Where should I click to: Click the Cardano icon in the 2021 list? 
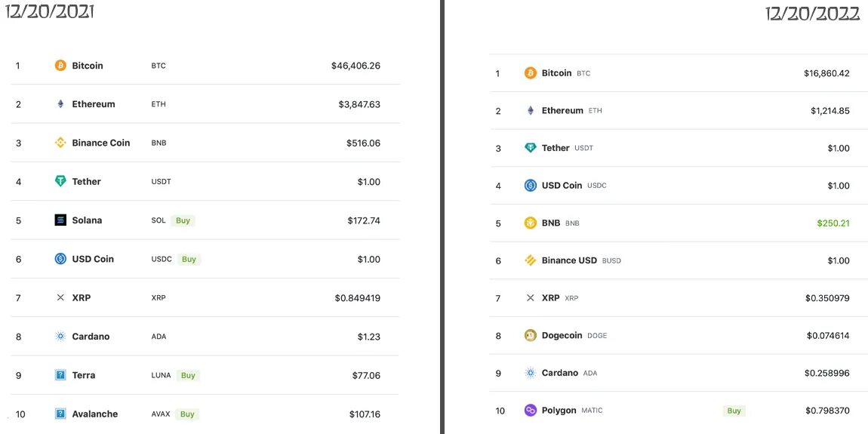point(60,337)
